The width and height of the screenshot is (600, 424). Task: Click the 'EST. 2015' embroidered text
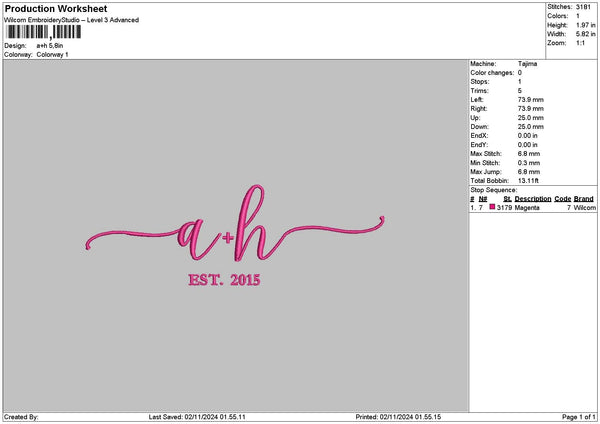pos(224,280)
